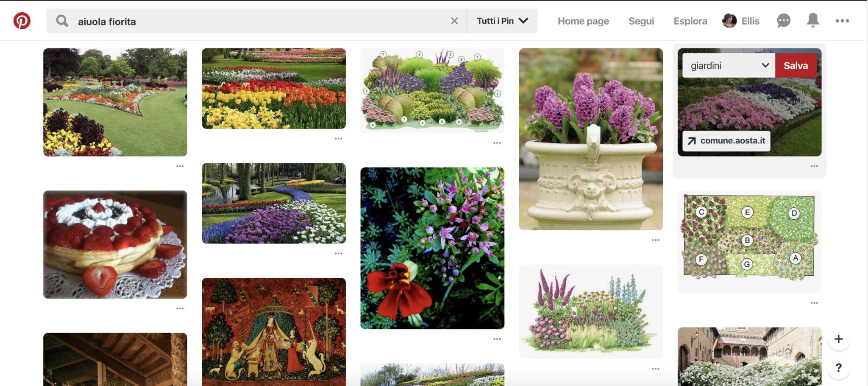868x386 pixels.
Task: Open the help question mark button
Action: [838, 367]
